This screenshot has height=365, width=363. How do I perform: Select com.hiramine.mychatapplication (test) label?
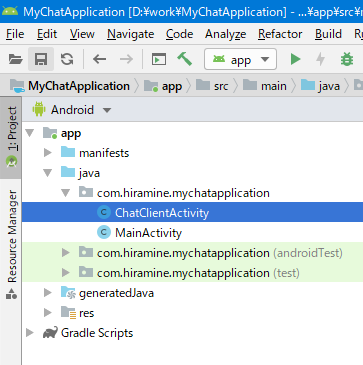pos(198,273)
